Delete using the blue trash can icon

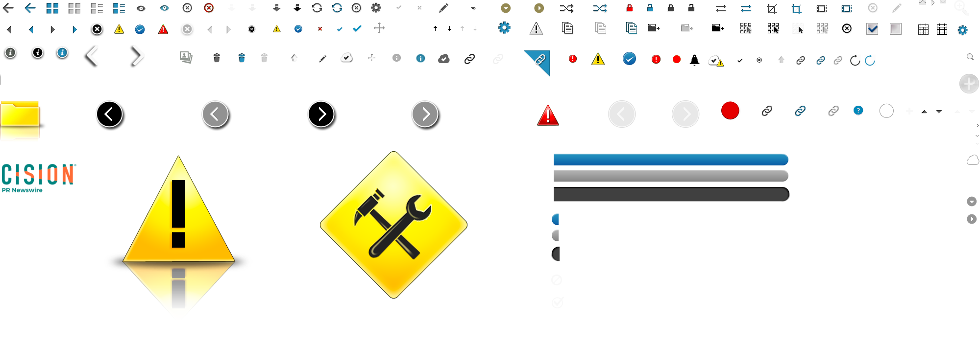point(242,58)
